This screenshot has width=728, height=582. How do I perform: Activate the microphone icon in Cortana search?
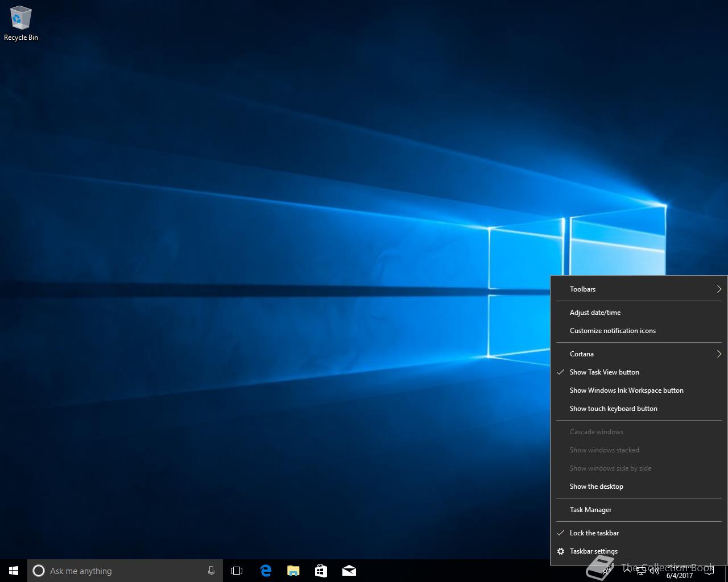[x=211, y=571]
